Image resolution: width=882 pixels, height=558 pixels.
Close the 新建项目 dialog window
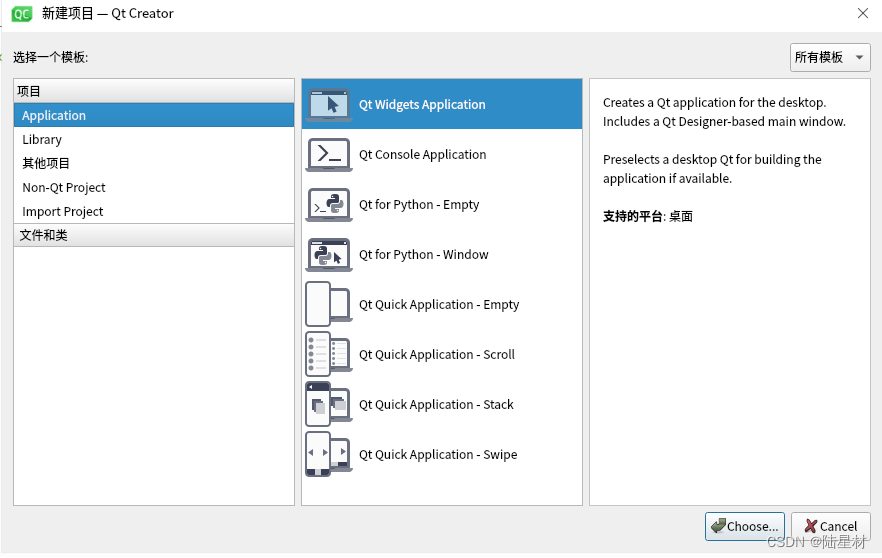click(863, 14)
